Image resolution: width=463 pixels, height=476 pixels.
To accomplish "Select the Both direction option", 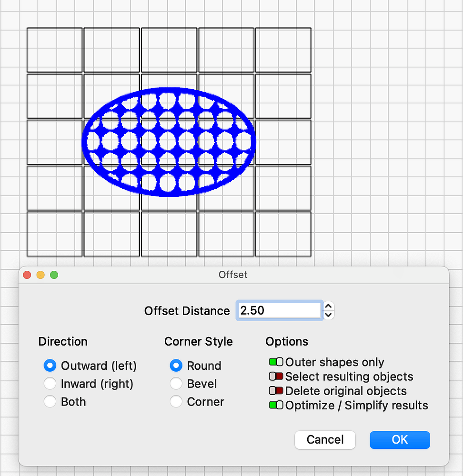I will [x=50, y=402].
